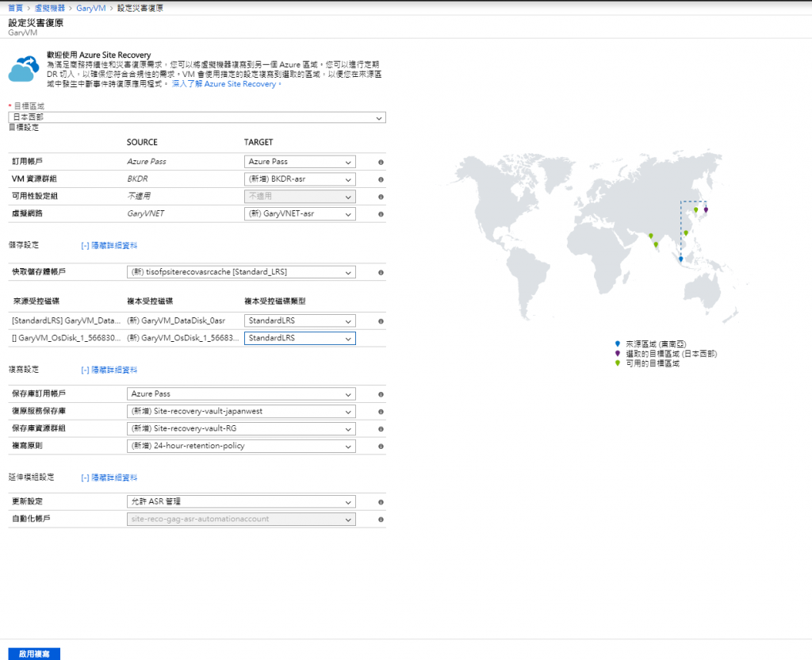The width and height of the screenshot is (812, 660).
Task: Open 更新設定 允許 ASR 管理 dropdown
Action: point(241,502)
